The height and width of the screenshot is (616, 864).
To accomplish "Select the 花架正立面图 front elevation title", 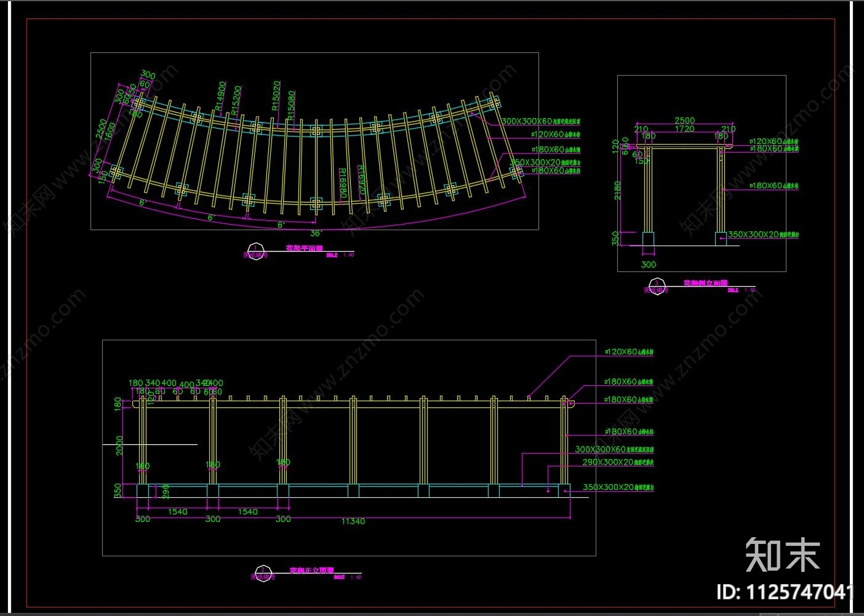I will click(311, 571).
